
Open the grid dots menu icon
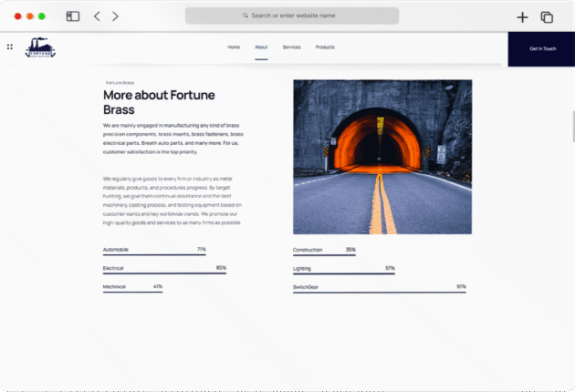point(10,47)
